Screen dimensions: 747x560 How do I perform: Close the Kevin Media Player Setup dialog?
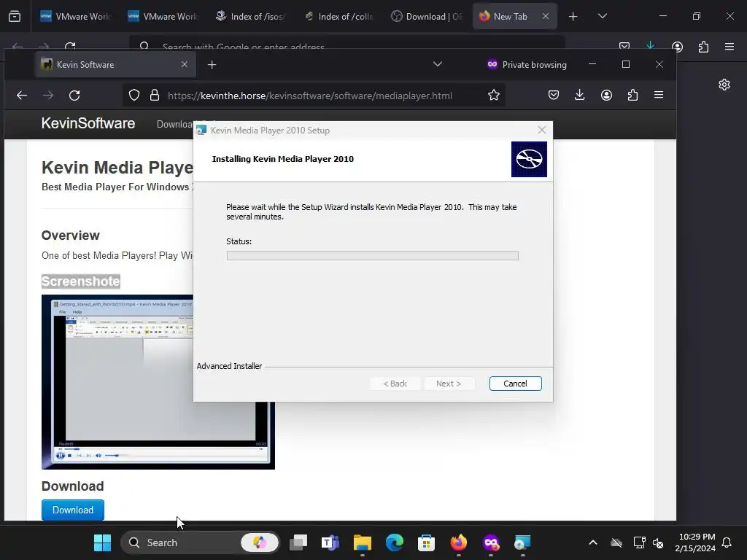542,130
